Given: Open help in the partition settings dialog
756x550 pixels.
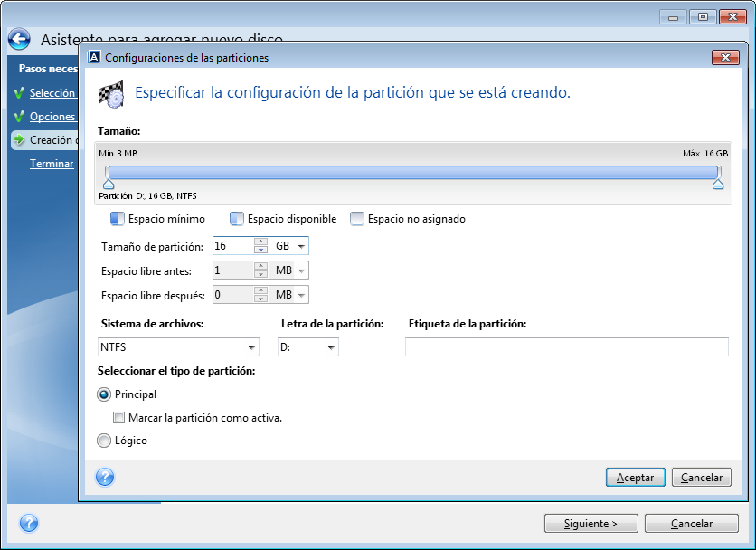Looking at the screenshot, I should coord(105,477).
